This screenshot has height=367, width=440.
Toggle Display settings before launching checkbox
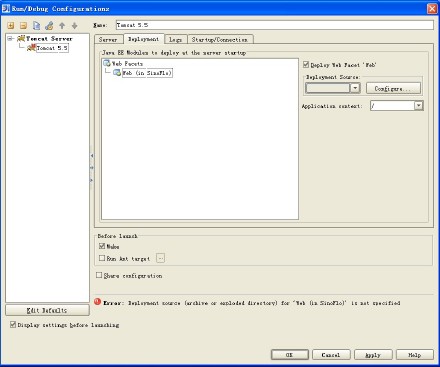pos(13,324)
